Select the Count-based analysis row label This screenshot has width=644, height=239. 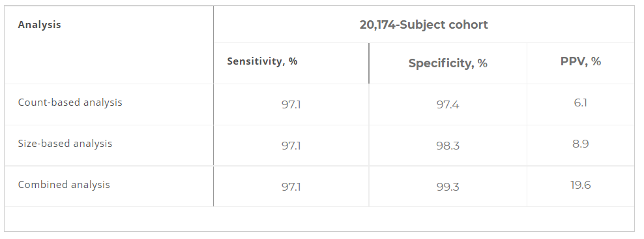point(70,103)
